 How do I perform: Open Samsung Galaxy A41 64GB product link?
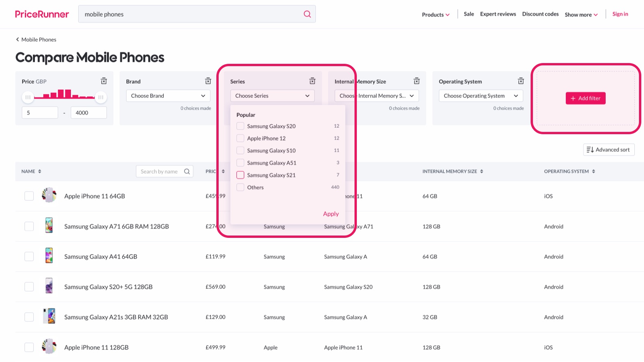101,256
